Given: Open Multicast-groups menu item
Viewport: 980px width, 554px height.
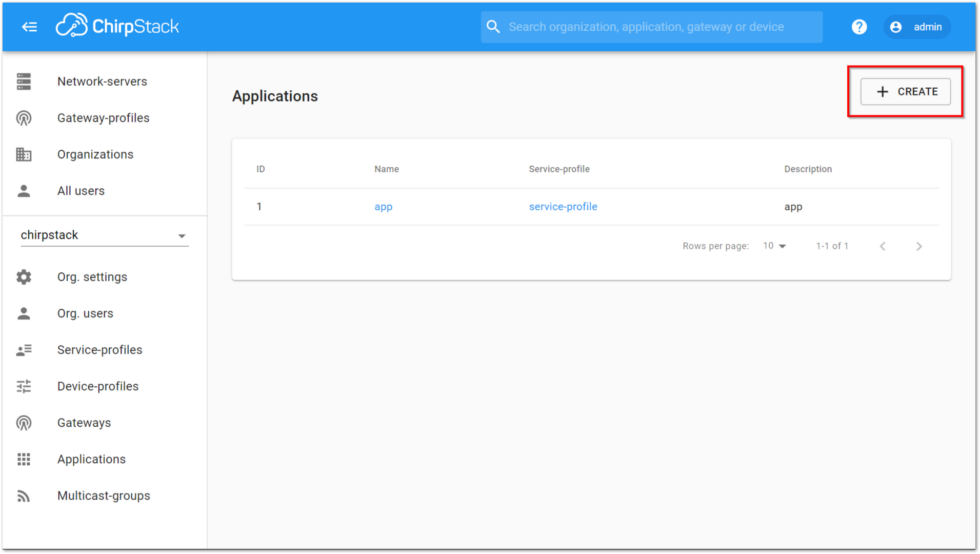Looking at the screenshot, I should [x=105, y=496].
